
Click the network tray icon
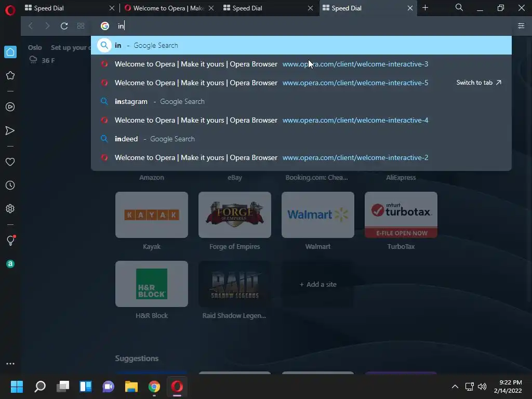coord(470,387)
